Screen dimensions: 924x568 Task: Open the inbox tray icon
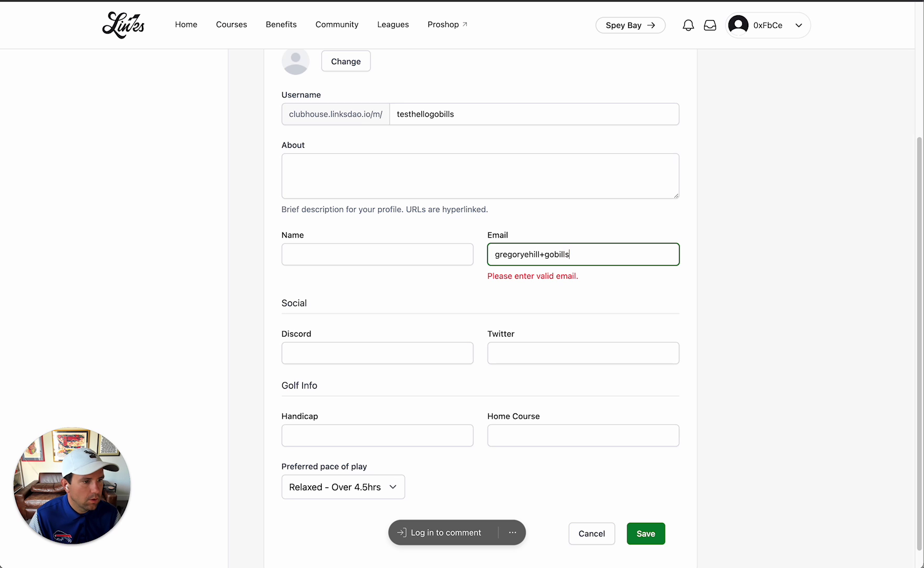coord(710,25)
